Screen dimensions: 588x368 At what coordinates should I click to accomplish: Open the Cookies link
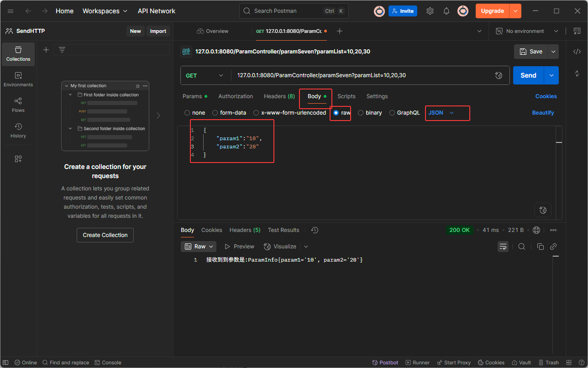click(x=546, y=96)
